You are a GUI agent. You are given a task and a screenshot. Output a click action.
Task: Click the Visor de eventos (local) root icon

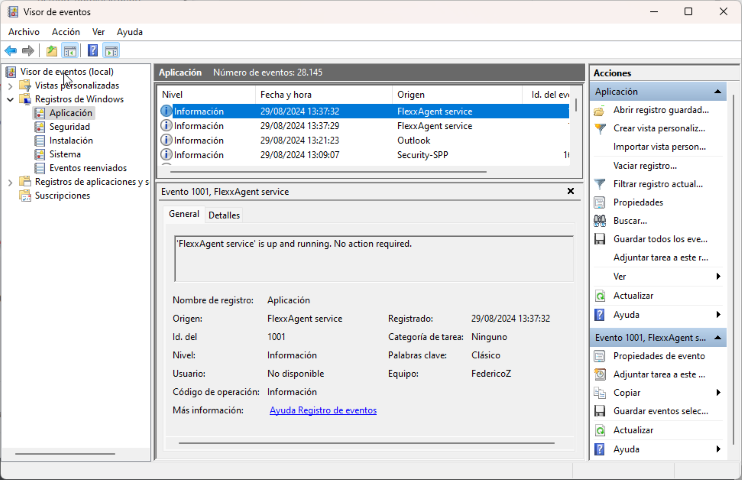point(10,72)
